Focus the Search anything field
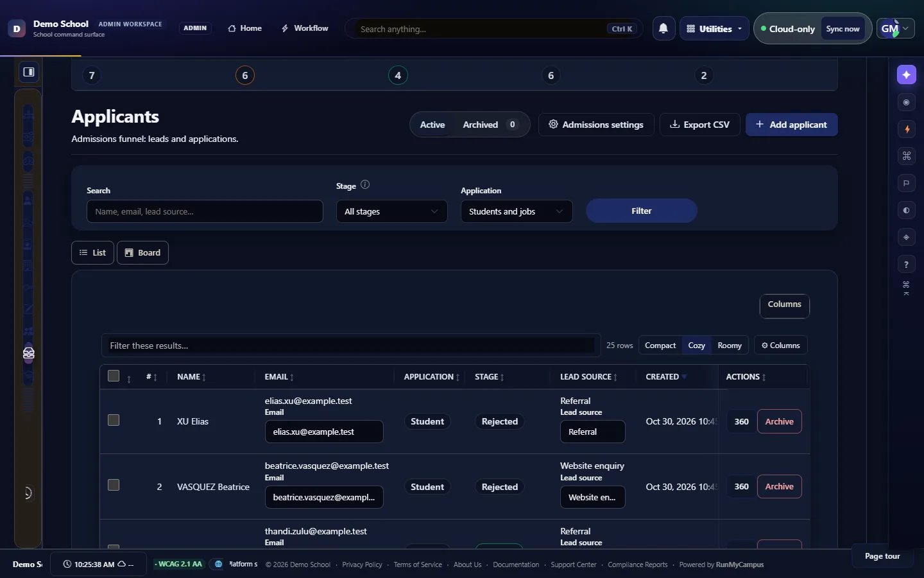 pyautogui.click(x=494, y=29)
